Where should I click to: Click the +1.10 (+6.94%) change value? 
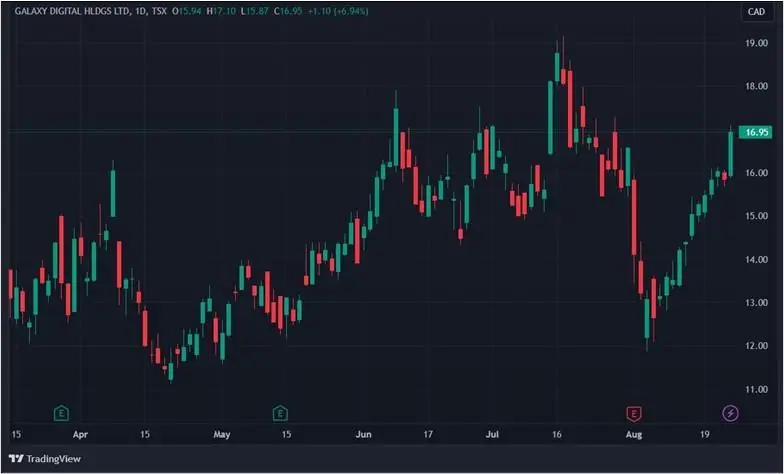(335, 10)
